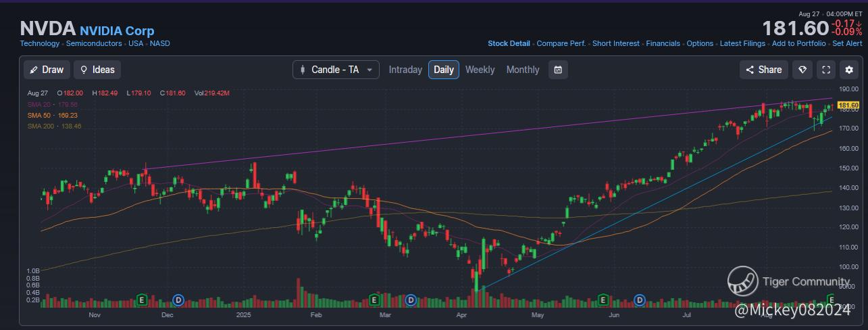The image size is (868, 330).
Task: Click the dividend D marker in early December
Action: [x=178, y=300]
